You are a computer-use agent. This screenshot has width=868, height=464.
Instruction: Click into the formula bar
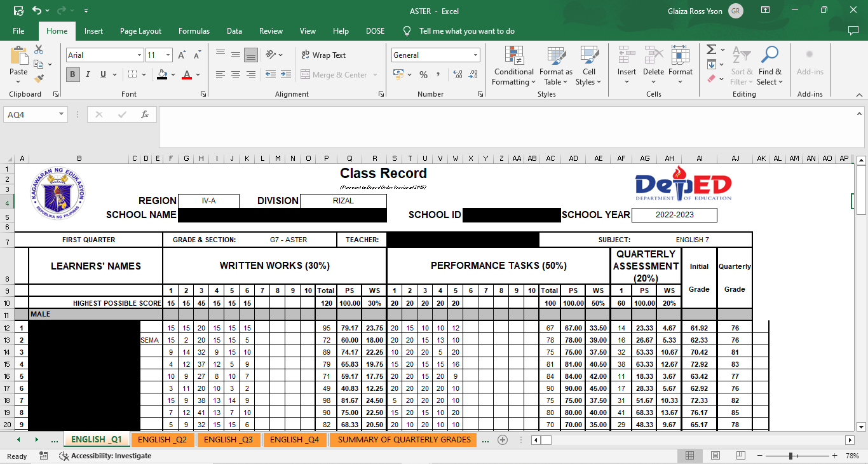coord(506,126)
